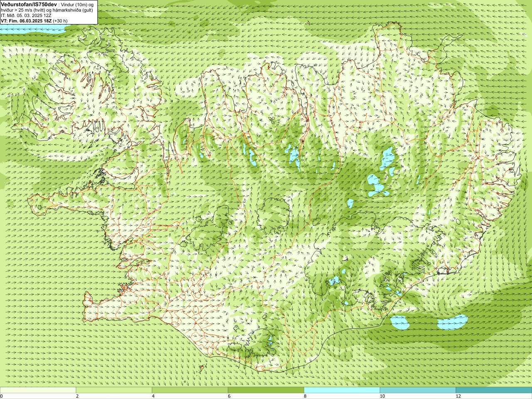Select the 6–8 dark green scale swatch

click(x=266, y=390)
